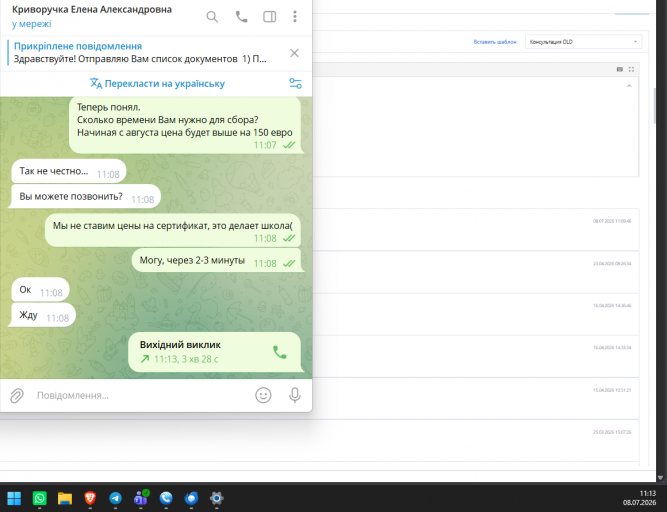Toggle the Telegram right side panel icon

[x=269, y=17]
